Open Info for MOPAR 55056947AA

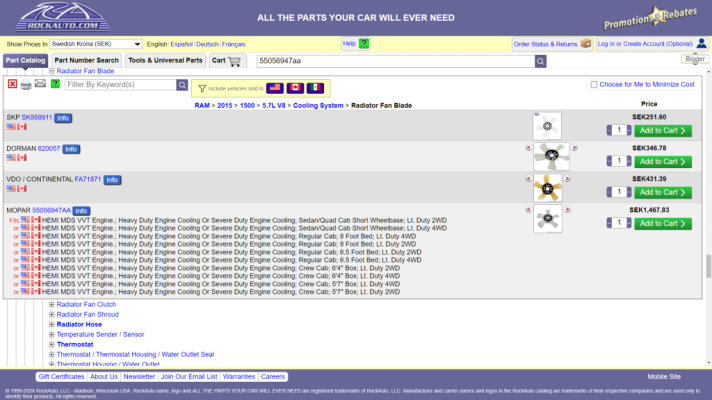pos(81,211)
